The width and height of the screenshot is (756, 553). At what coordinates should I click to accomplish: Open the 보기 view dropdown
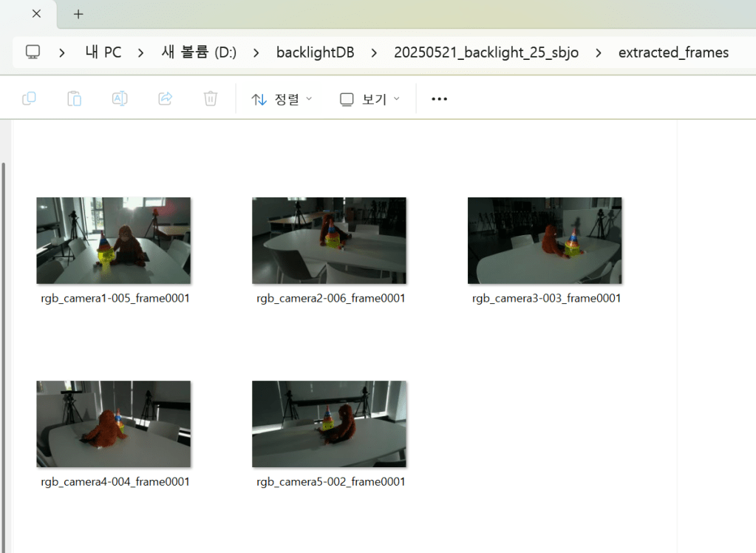pos(370,99)
